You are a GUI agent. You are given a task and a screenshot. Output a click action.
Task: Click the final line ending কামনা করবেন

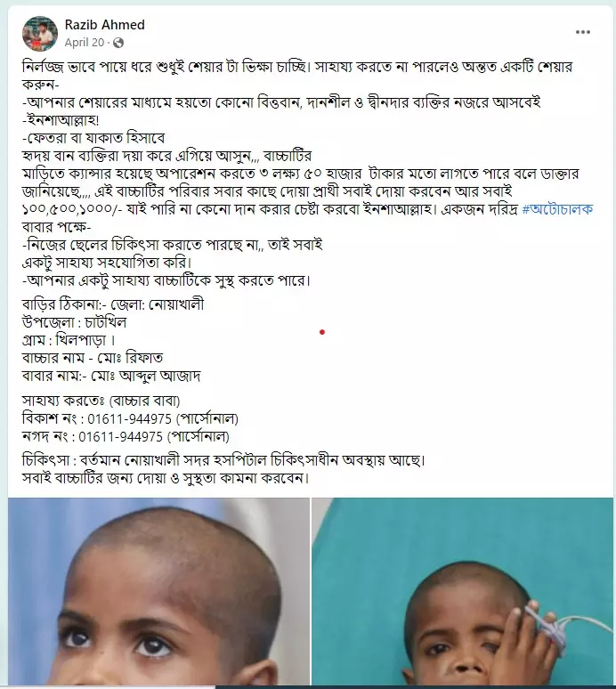(166, 478)
